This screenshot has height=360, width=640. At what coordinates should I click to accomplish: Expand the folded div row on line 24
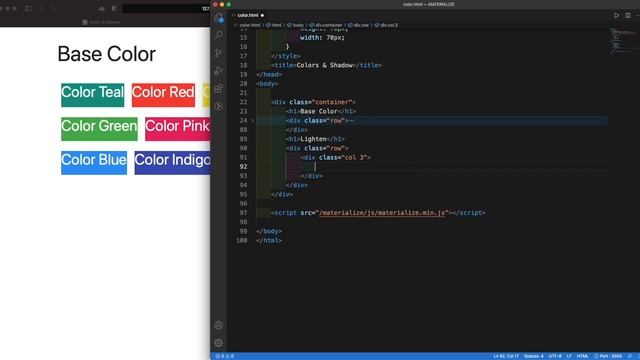click(253, 121)
